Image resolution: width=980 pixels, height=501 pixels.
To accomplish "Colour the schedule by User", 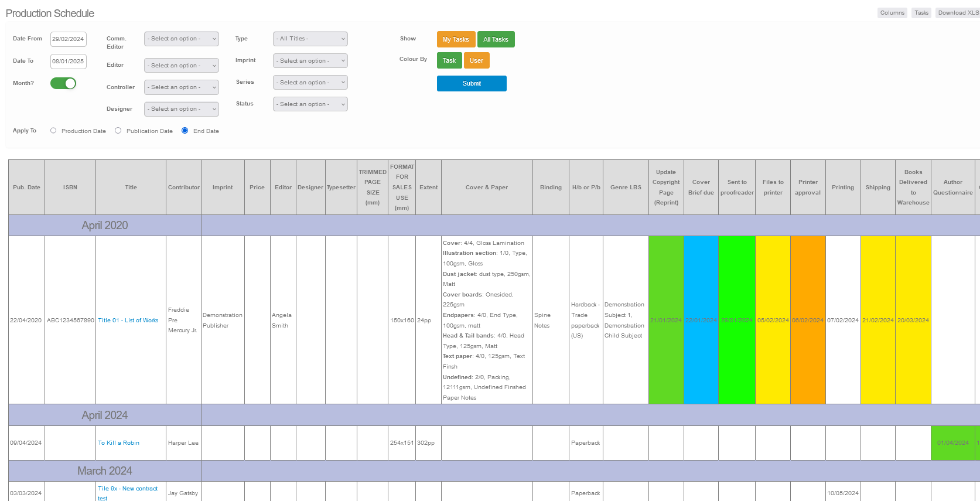I will 476,60.
